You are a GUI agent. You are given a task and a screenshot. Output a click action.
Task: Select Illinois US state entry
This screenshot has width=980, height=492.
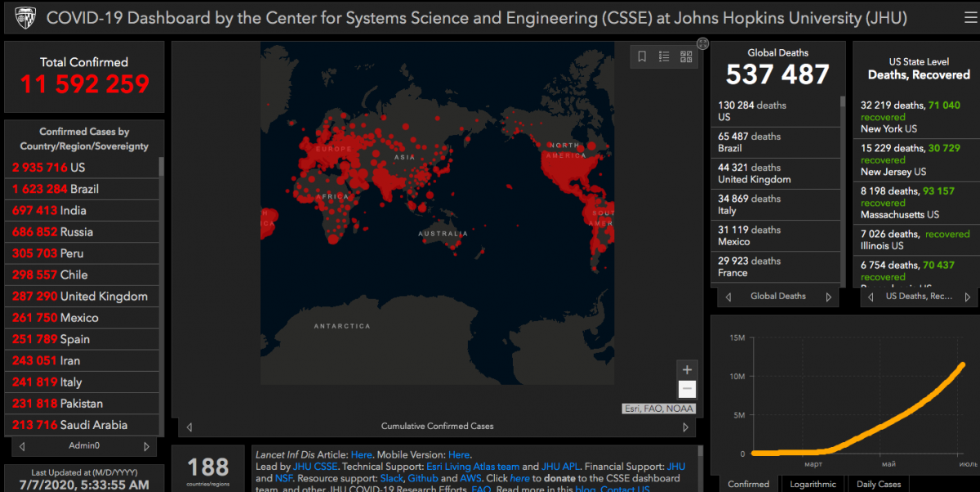pos(915,239)
